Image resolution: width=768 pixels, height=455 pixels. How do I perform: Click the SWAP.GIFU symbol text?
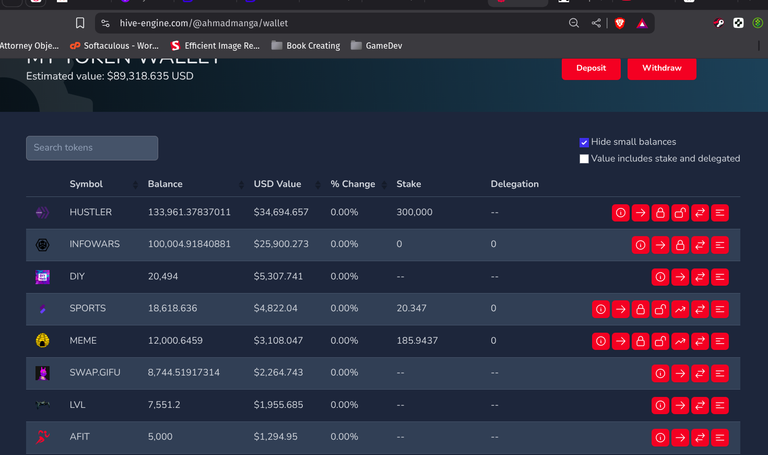[x=95, y=372]
